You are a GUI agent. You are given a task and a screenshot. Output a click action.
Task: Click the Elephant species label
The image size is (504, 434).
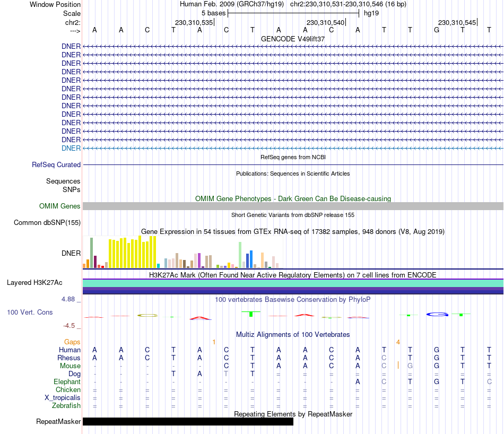[x=67, y=381]
